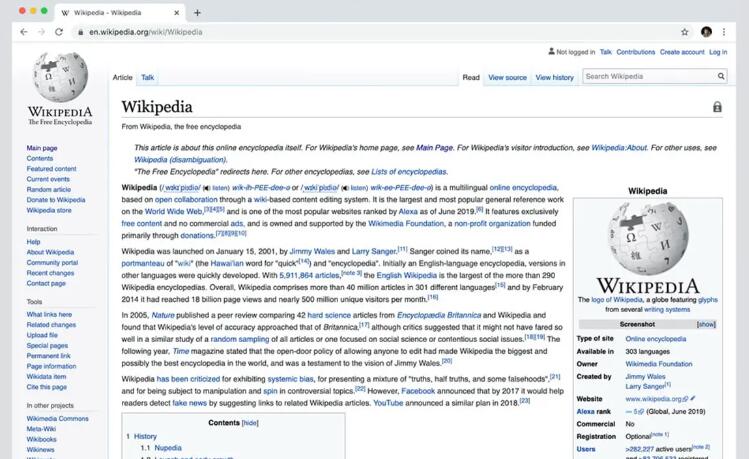Click the Log in link
Image resolution: width=749 pixels, height=459 pixels.
718,52
